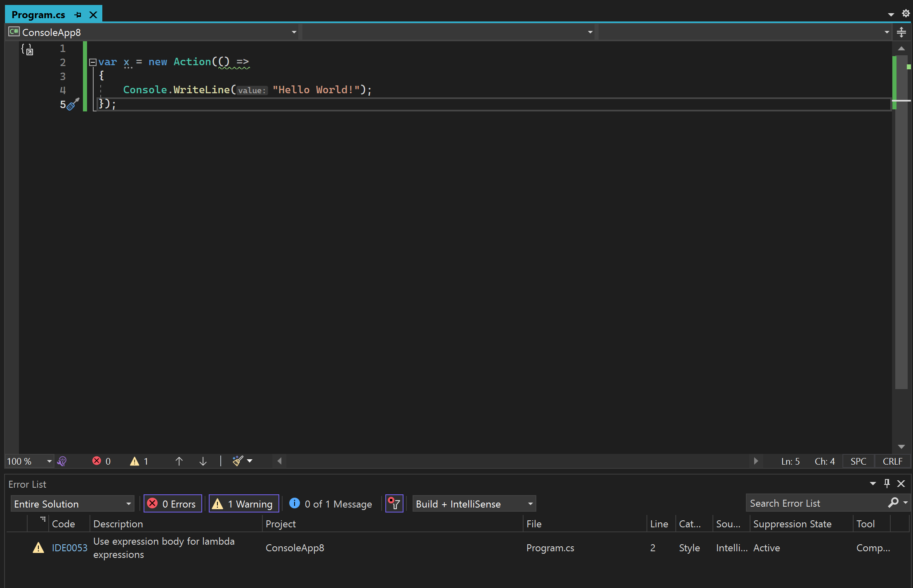Go to next issue with down arrow
The height and width of the screenshot is (588, 913).
[x=203, y=461]
